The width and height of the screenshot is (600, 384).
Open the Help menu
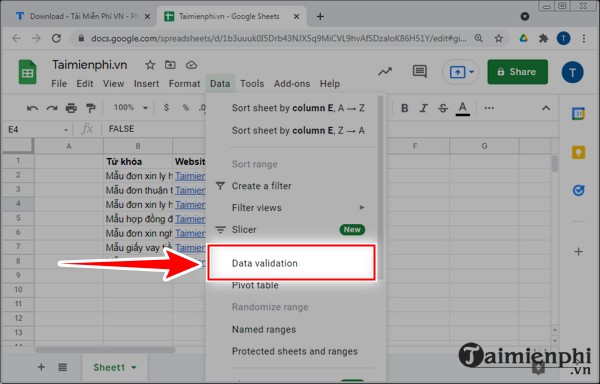(330, 84)
